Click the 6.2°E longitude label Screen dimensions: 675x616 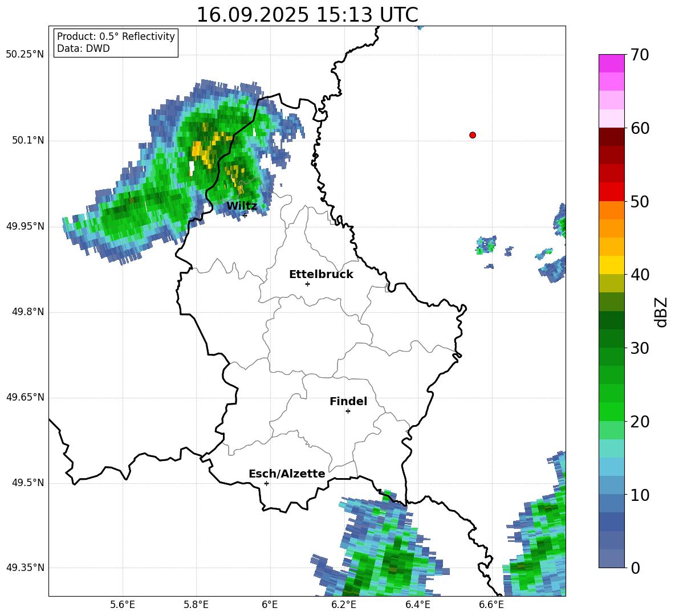point(344,605)
